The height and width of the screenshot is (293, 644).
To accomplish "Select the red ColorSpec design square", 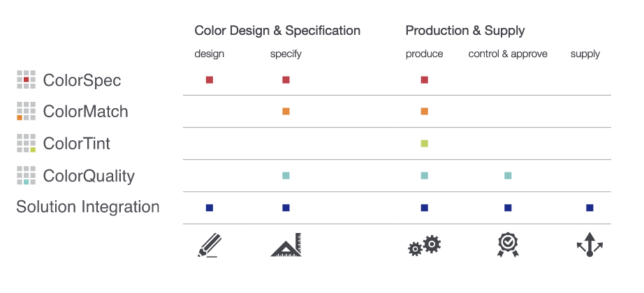I will [x=210, y=80].
